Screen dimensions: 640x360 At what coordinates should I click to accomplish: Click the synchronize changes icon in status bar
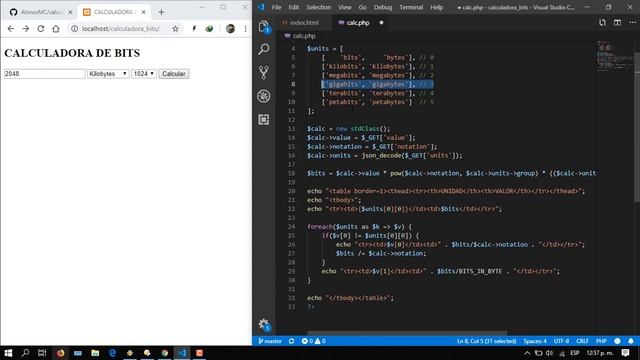pos(291,341)
